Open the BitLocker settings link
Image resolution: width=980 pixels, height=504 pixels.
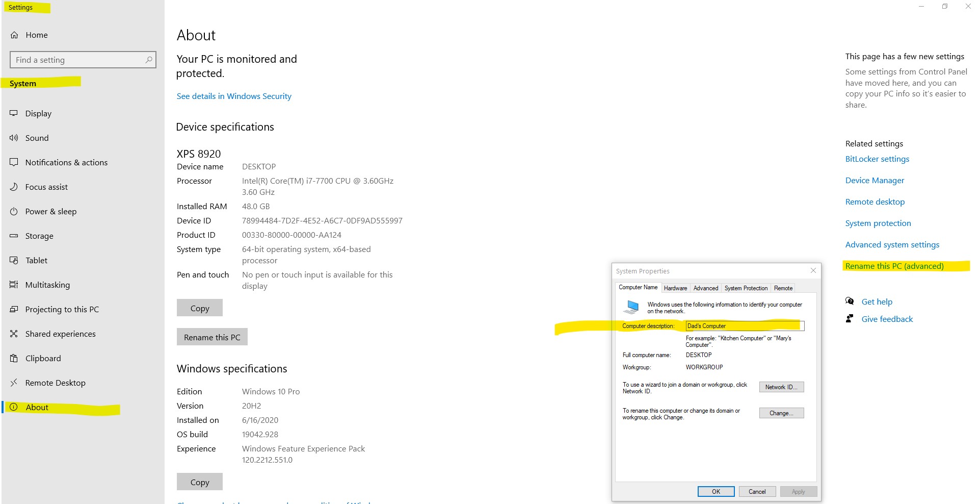pyautogui.click(x=877, y=159)
